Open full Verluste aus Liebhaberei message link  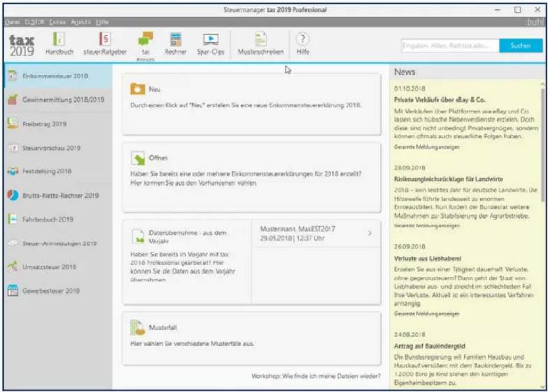point(427,314)
